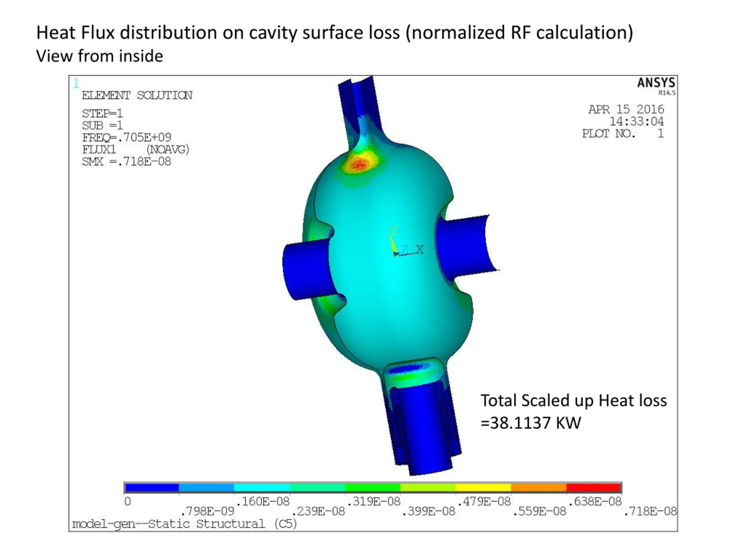747x560 pixels.
Task: Click the 'model-gen--Static Structural (C5)' caption
Action: (184, 524)
